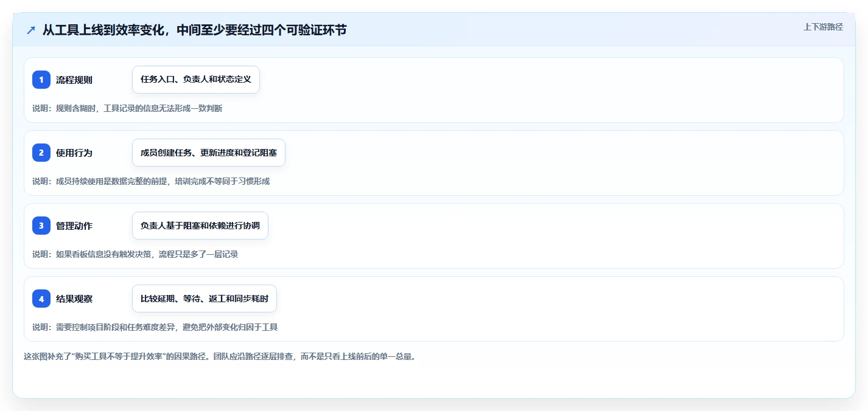Screen dimensions: 868x411
Task: Click the number 2 badge for 使用行为
Action: [41, 153]
